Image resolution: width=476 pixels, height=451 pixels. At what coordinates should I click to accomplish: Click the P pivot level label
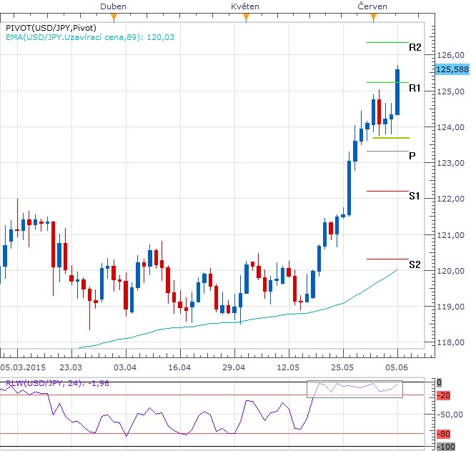[x=412, y=156]
